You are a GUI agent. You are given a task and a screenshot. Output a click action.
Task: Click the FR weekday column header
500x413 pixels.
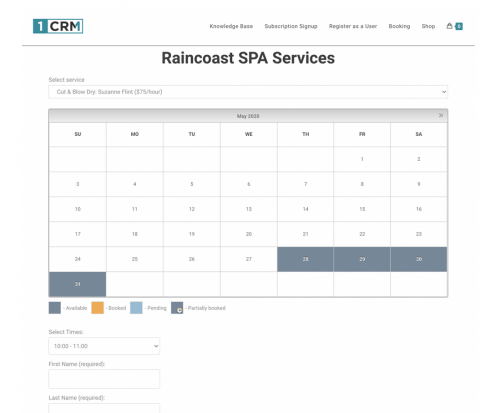362,134
